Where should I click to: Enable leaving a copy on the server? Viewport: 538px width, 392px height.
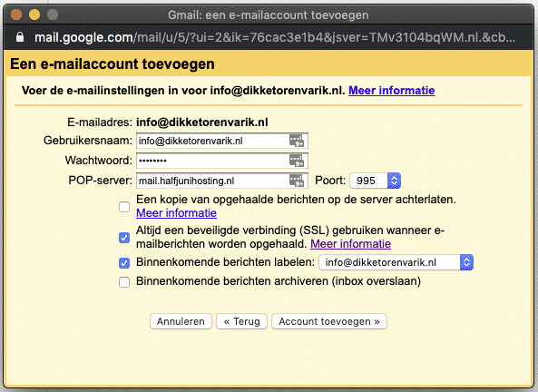[124, 207]
